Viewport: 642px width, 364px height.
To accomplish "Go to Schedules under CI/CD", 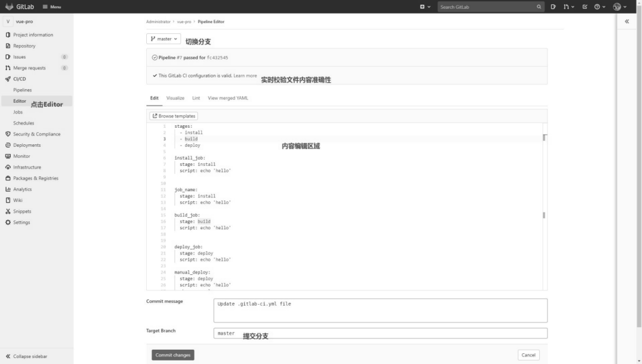I will pos(24,123).
